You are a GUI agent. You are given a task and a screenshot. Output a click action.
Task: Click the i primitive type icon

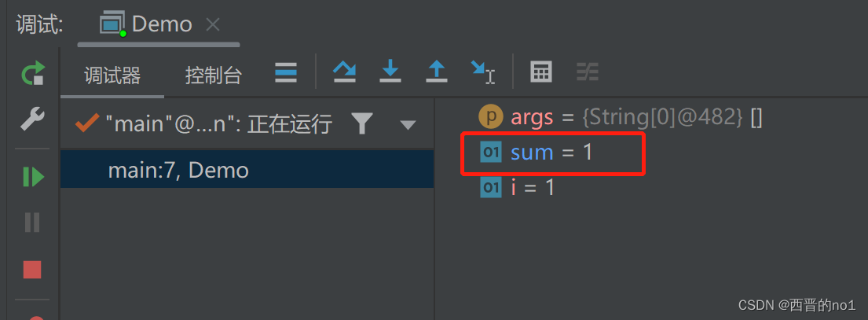490,188
